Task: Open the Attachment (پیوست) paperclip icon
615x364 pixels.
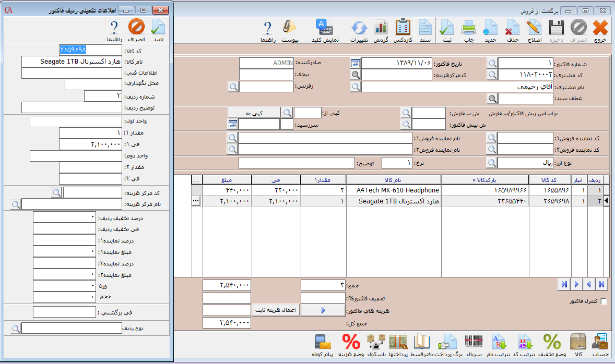Action: 289,31
